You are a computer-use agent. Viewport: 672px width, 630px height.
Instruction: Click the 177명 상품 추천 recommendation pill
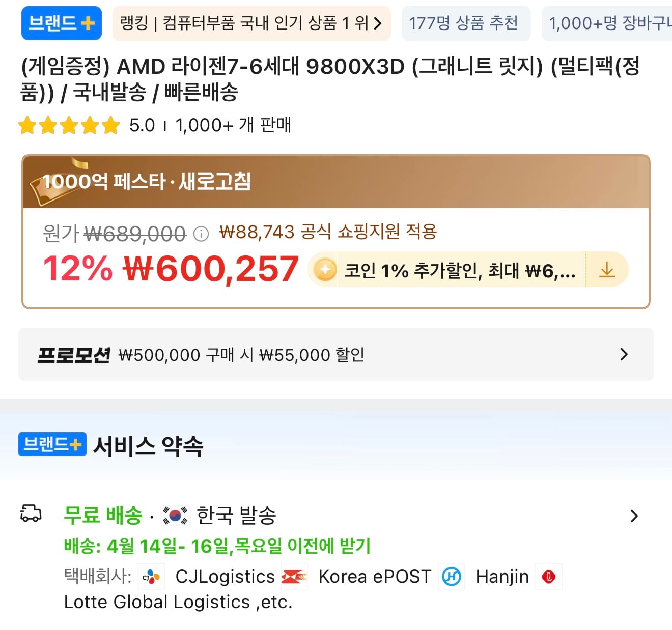(465, 23)
